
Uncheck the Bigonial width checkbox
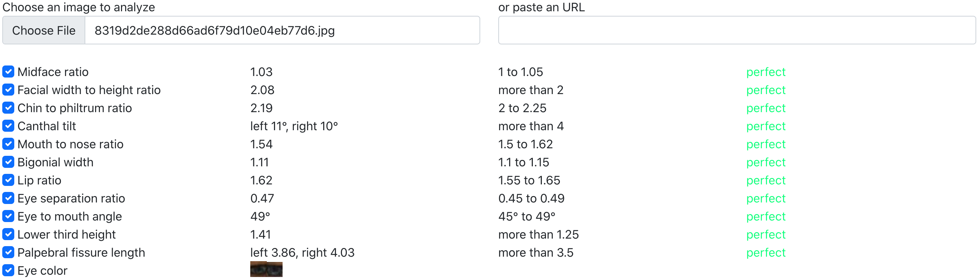coord(8,162)
